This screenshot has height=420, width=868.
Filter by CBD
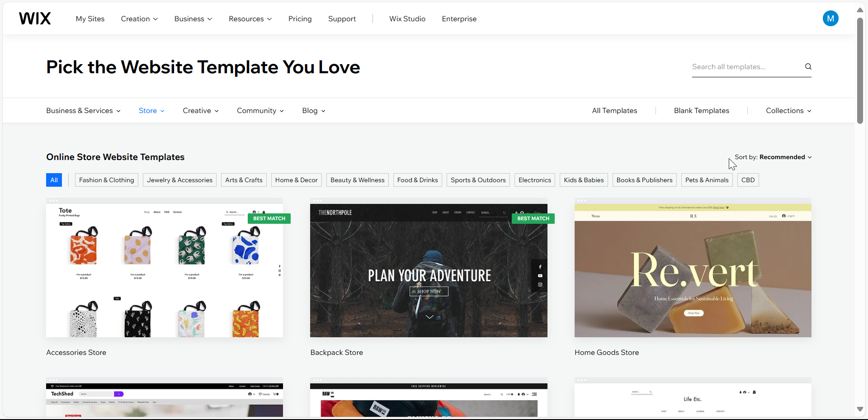click(x=748, y=180)
